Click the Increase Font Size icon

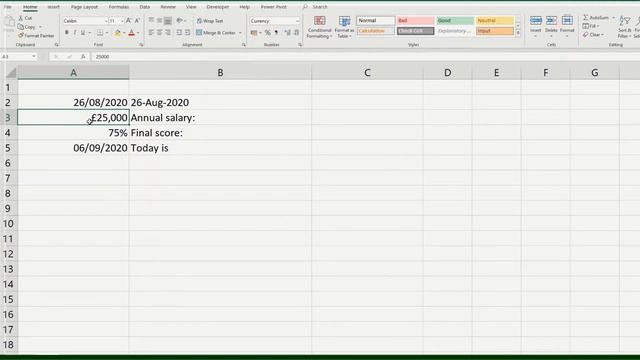point(129,21)
